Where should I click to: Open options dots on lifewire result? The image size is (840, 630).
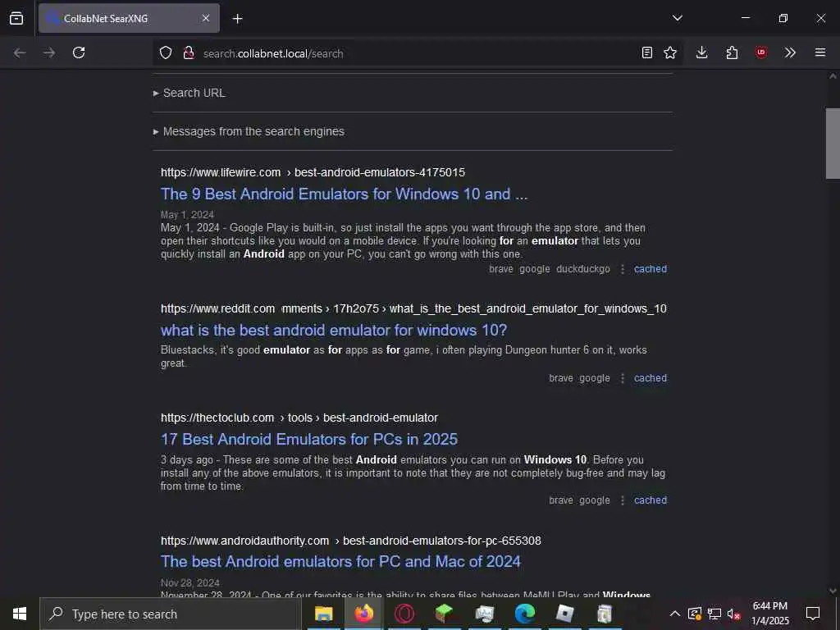(x=622, y=269)
